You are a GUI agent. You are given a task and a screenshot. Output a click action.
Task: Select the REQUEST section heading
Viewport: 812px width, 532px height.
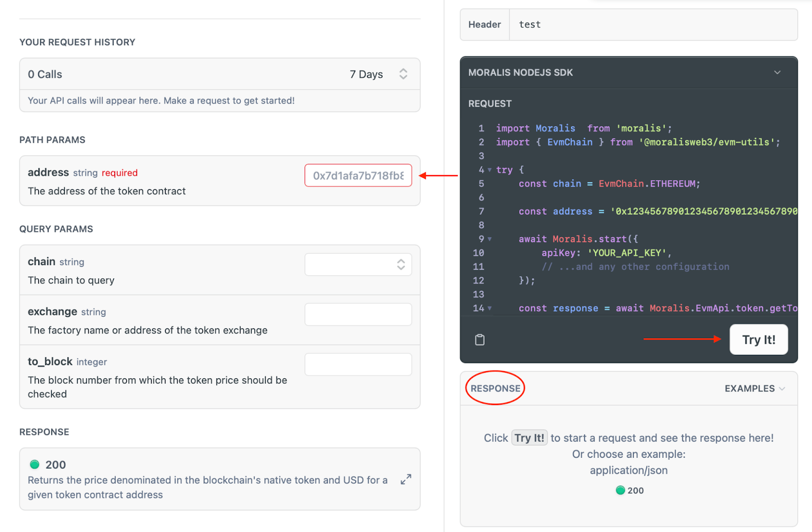coord(489,103)
